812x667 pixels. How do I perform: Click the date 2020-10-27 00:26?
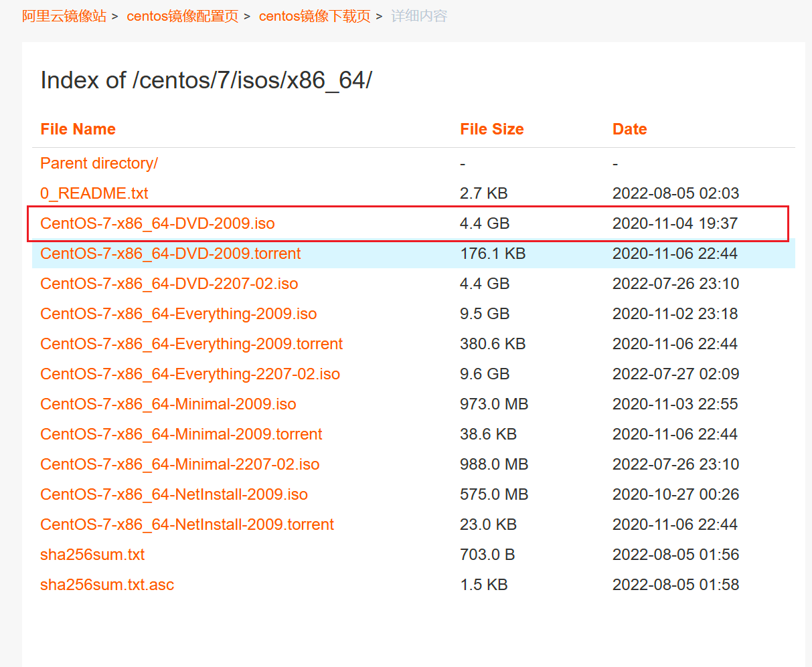tap(676, 494)
